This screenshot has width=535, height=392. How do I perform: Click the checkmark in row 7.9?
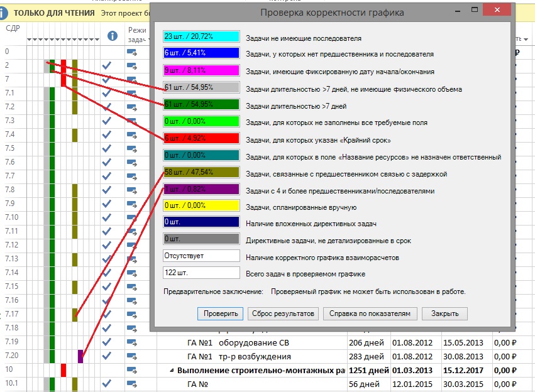coord(107,204)
